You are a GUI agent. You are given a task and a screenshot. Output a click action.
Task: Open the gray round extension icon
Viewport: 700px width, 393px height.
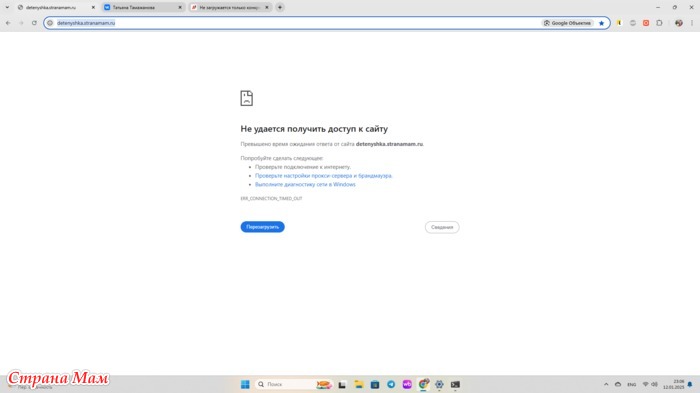click(x=633, y=23)
